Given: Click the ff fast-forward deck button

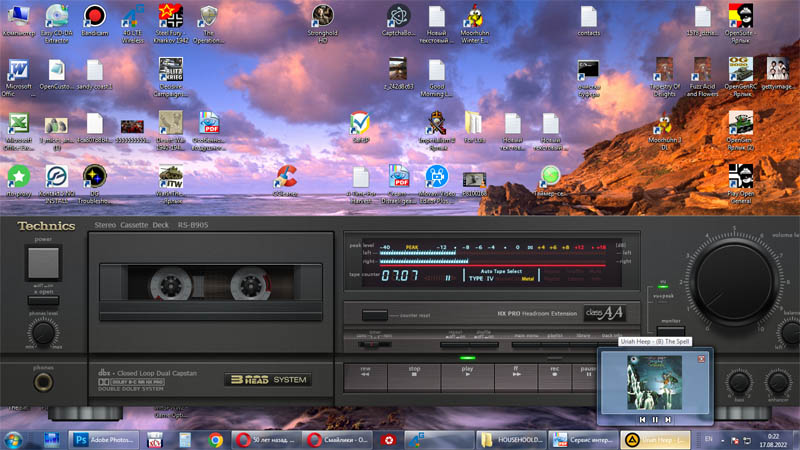Looking at the screenshot, I should click(516, 378).
